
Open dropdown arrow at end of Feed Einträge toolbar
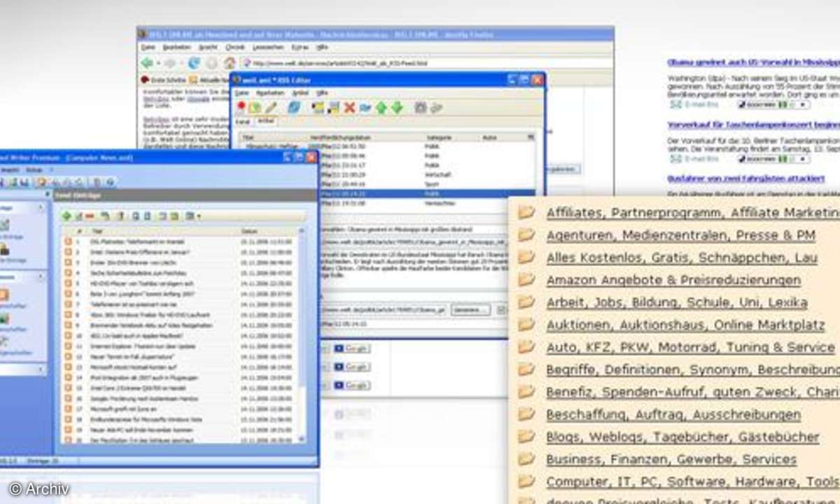click(x=199, y=216)
